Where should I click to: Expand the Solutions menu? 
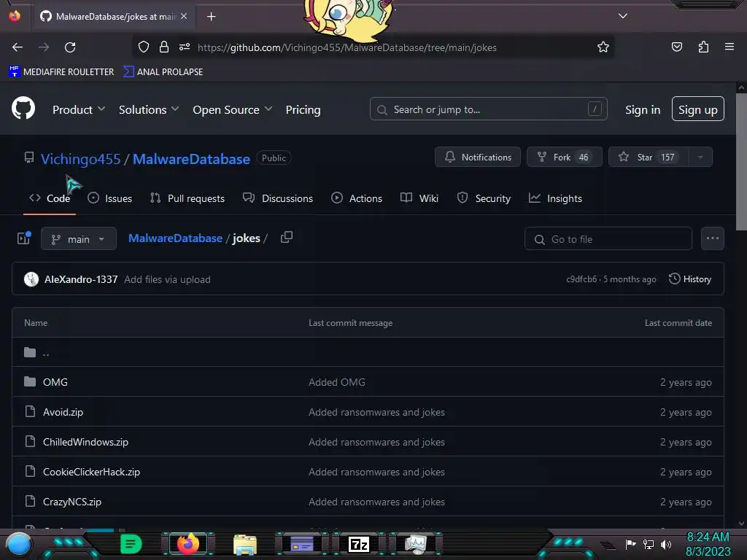coord(149,109)
